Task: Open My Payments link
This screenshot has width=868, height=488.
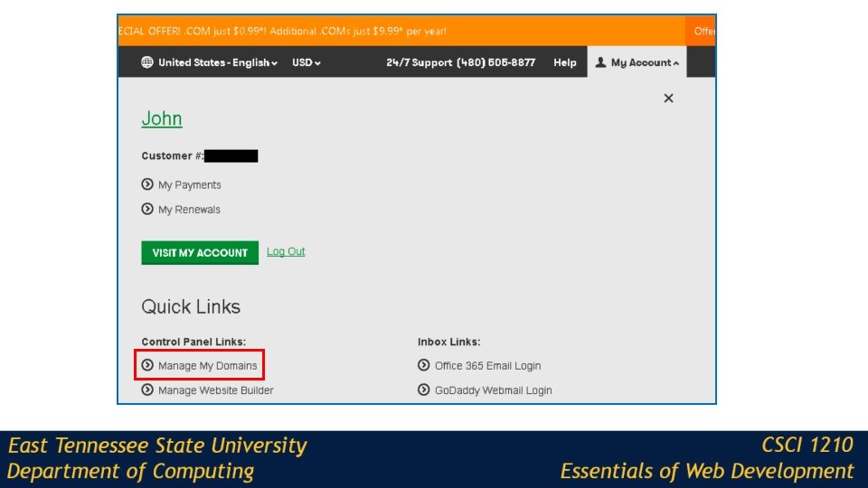Action: [x=189, y=184]
